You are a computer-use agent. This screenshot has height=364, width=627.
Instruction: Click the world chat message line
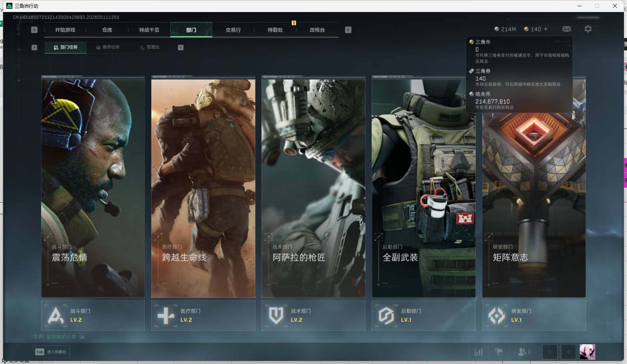(58, 337)
